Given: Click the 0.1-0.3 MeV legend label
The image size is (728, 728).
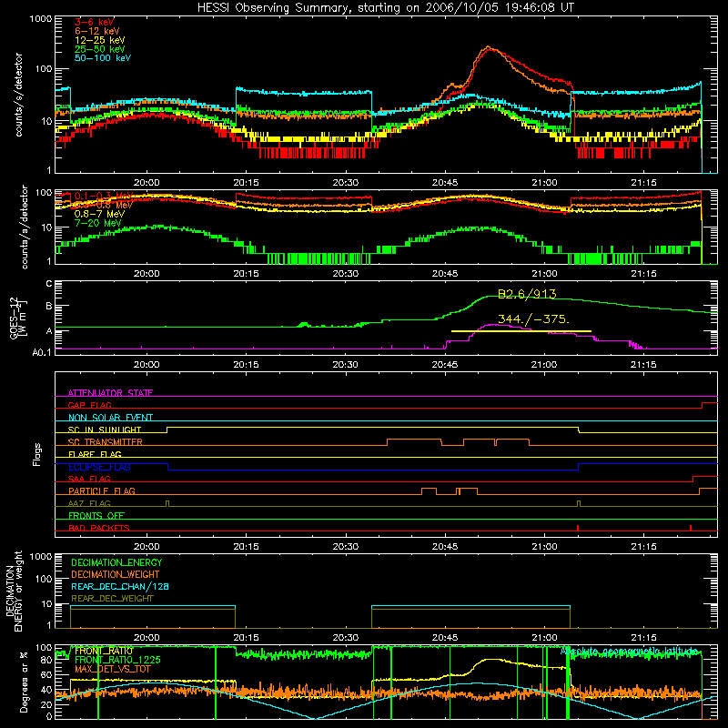Looking at the screenshot, I should click(x=104, y=196).
